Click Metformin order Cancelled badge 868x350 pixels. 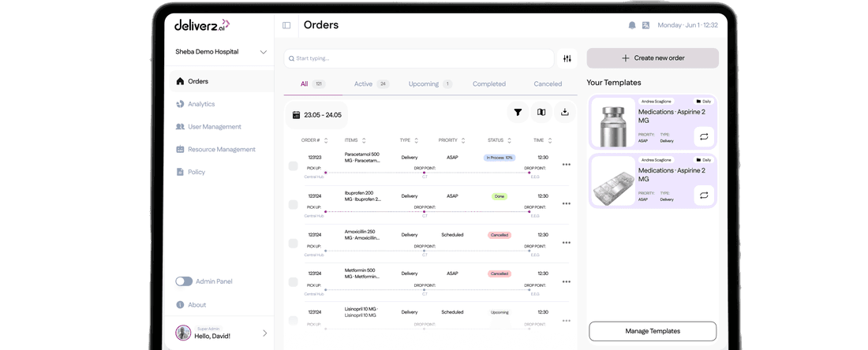pos(499,274)
